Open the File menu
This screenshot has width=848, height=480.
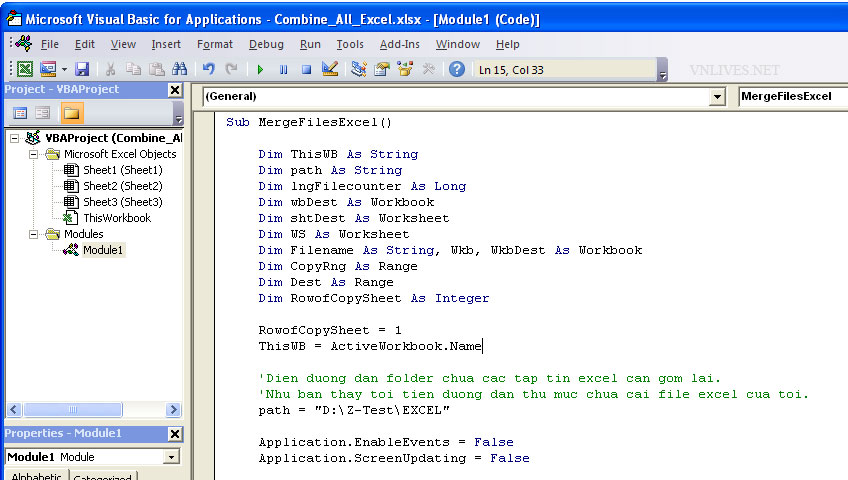point(50,44)
